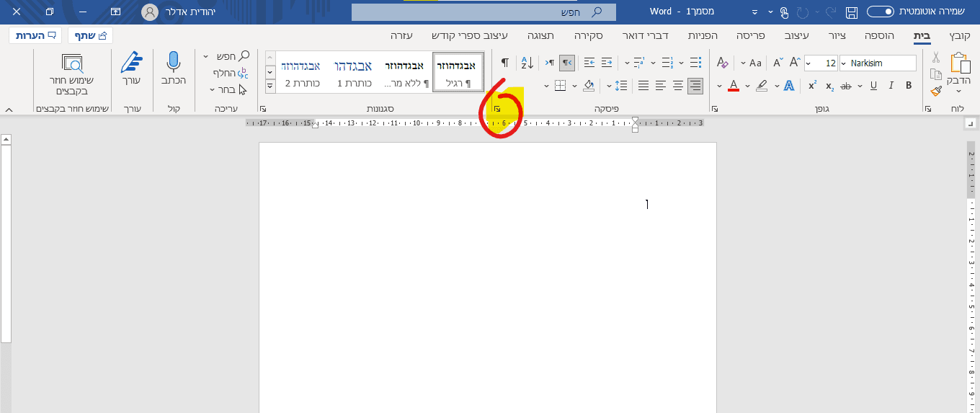Click the multilevel list icon

(x=638, y=63)
